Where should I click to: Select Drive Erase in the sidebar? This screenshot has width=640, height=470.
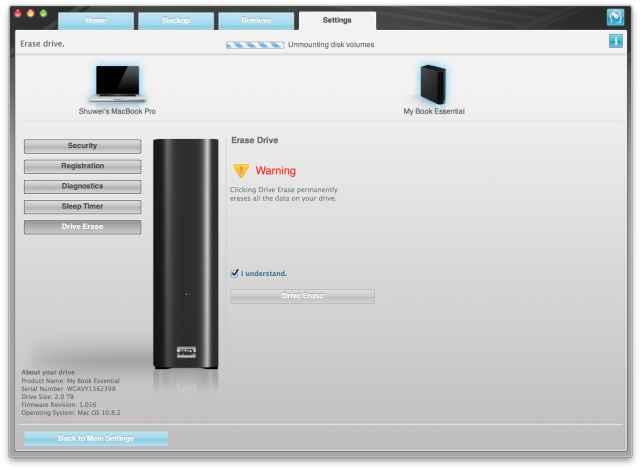tap(82, 227)
